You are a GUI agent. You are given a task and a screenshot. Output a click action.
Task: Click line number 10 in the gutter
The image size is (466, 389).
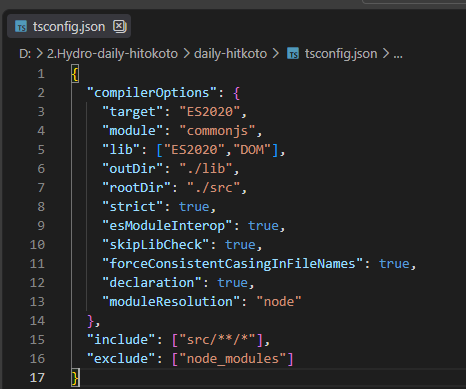coord(37,245)
